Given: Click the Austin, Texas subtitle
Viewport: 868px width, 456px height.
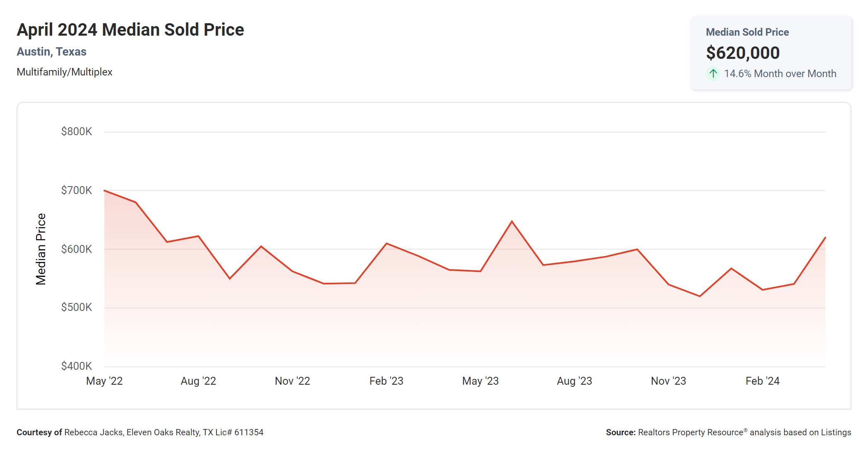Looking at the screenshot, I should point(51,51).
